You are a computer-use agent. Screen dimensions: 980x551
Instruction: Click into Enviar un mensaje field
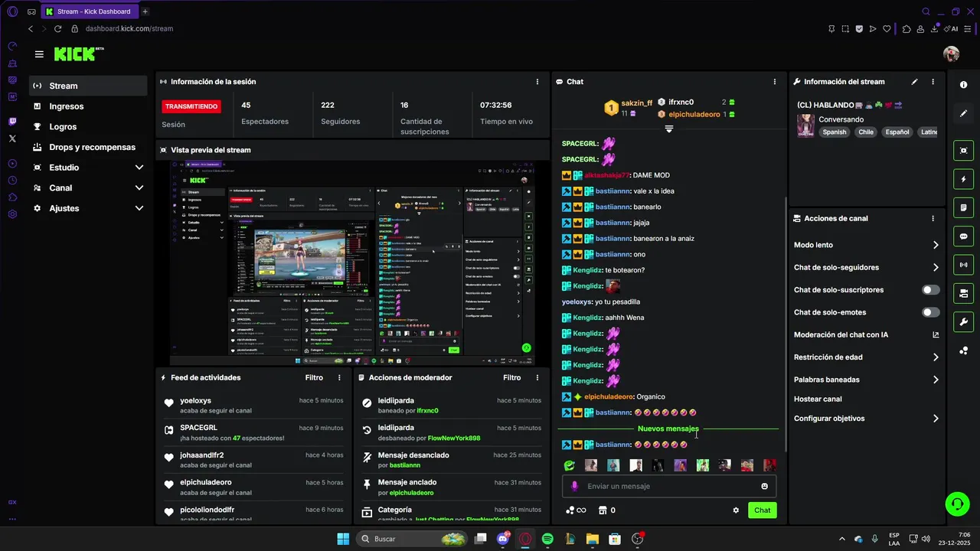(669, 486)
